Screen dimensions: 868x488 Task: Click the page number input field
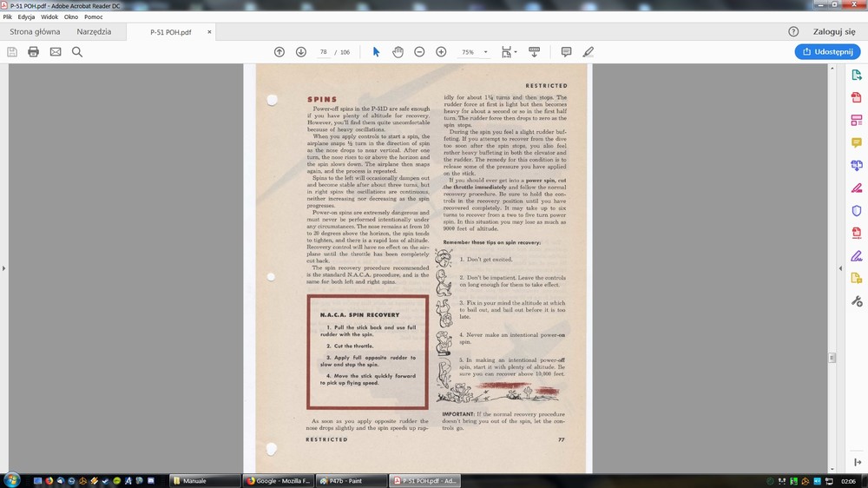click(323, 52)
